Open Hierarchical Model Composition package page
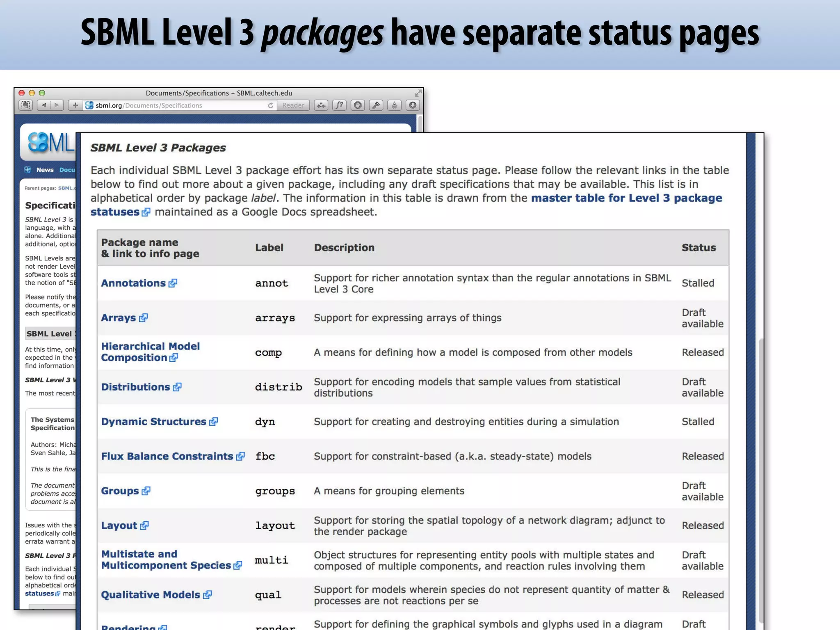This screenshot has height=630, width=840. coord(150,352)
